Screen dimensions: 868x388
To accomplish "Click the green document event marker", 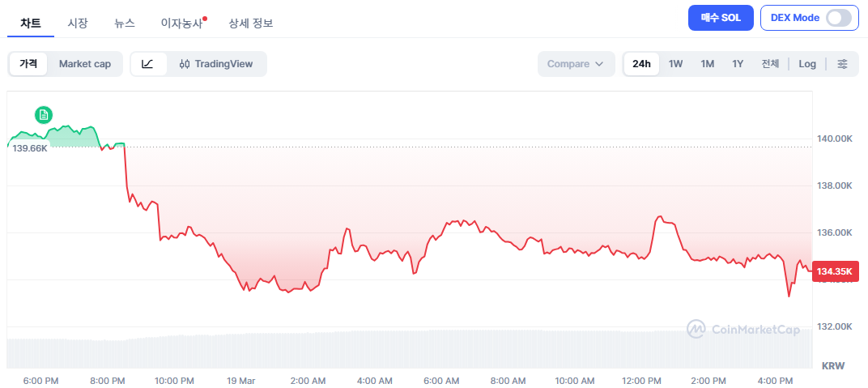I will [x=44, y=115].
